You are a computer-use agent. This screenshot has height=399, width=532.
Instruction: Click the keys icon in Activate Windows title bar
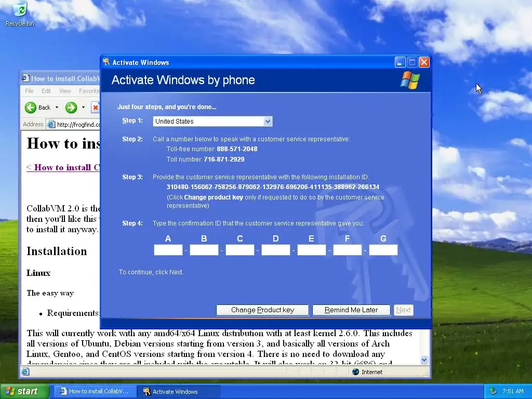pyautogui.click(x=107, y=62)
